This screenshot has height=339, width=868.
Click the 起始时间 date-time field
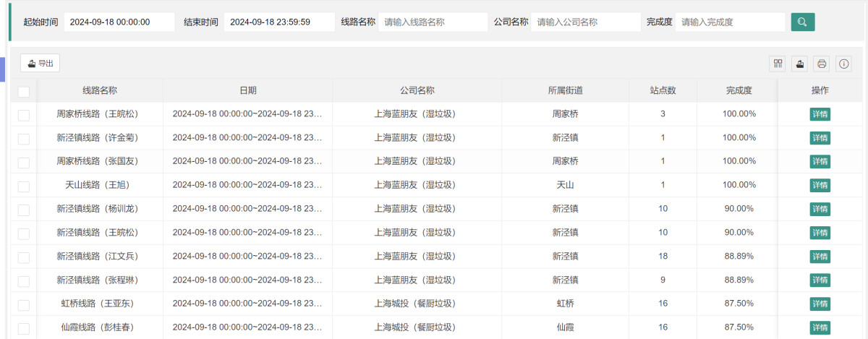[119, 22]
